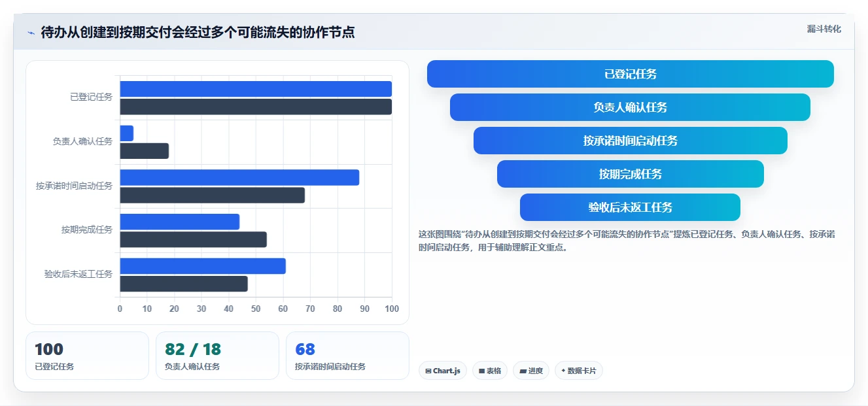This screenshot has width=868, height=406.
Task: Click the 漏斗转化 label in the header
Action: click(x=824, y=29)
